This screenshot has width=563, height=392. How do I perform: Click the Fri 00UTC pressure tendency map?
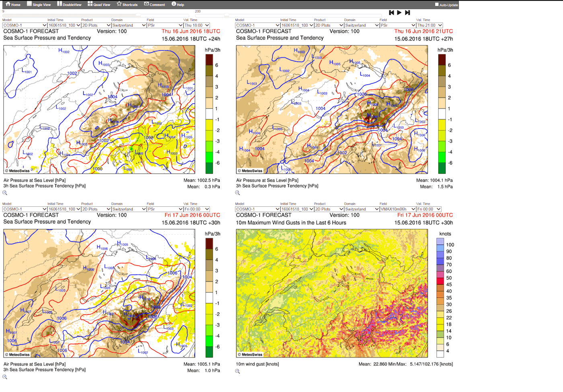coord(99,293)
